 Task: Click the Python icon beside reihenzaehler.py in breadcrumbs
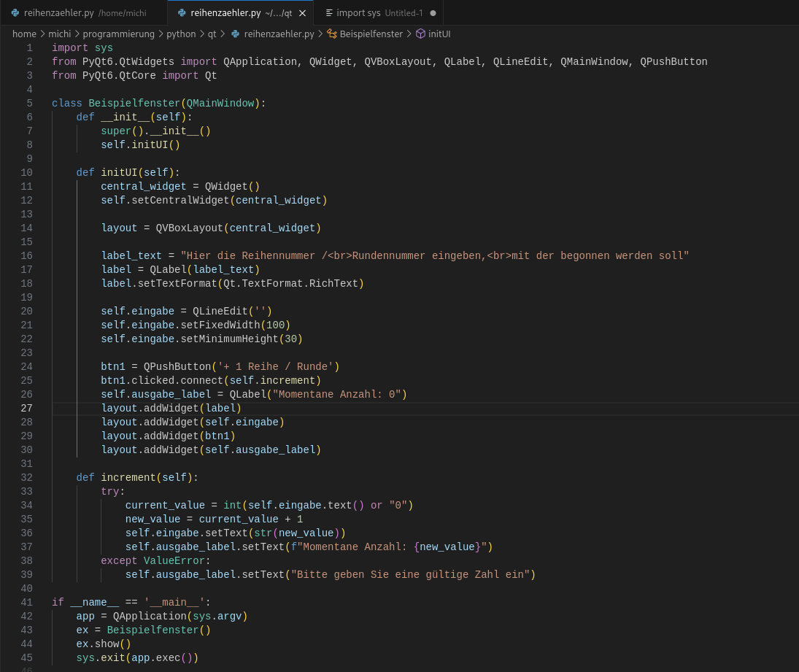pyautogui.click(x=235, y=34)
